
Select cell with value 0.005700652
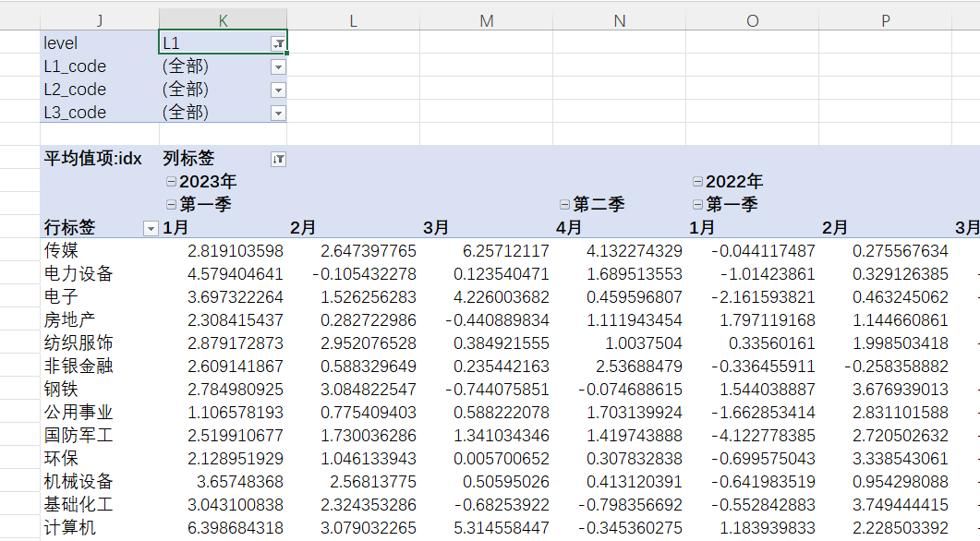[486, 459]
